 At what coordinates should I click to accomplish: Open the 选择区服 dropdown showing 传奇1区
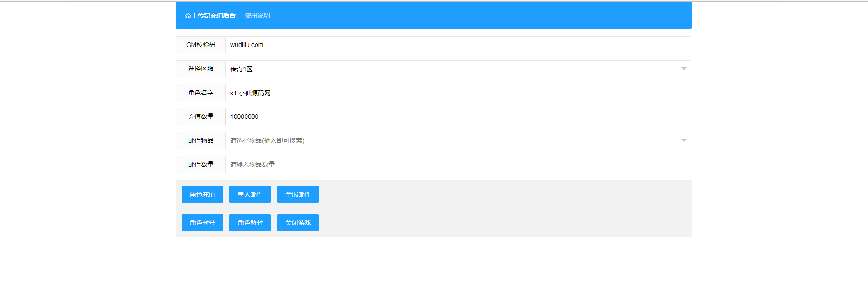(x=458, y=69)
